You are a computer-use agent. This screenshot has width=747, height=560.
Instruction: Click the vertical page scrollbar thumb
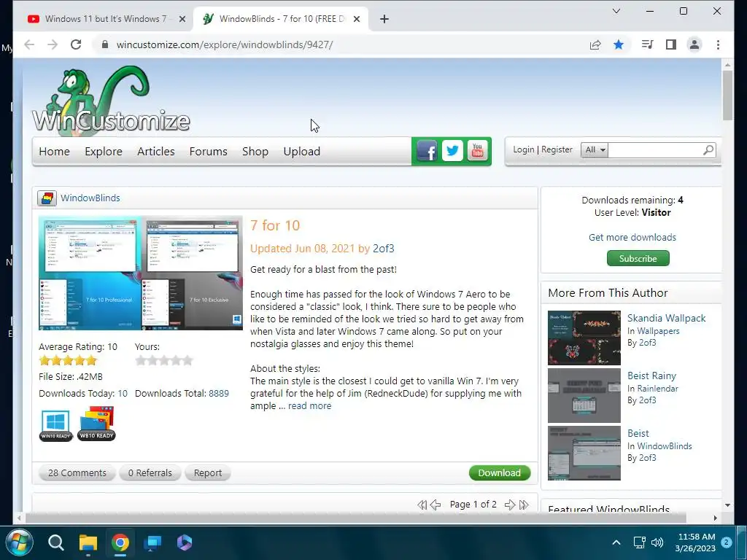(x=727, y=96)
